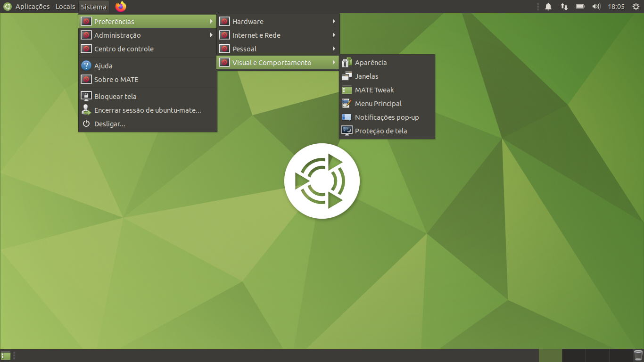Open Notificações pop-up settings
The image size is (644, 362).
pos(387,117)
